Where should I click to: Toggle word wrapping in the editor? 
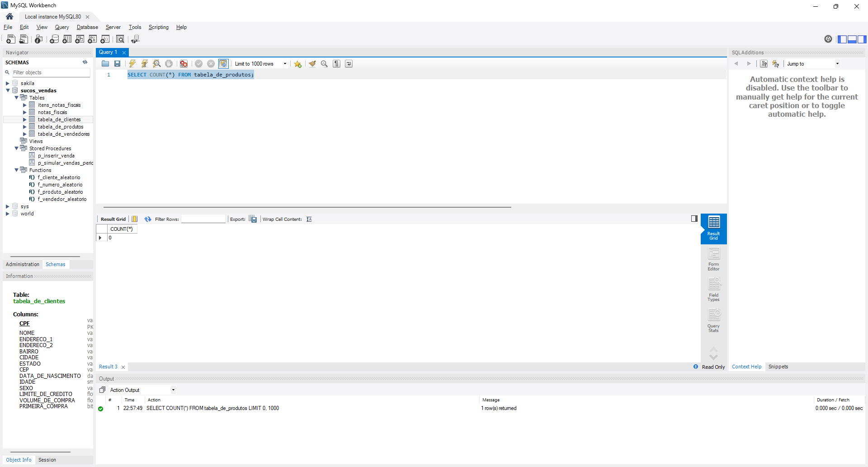coord(349,64)
